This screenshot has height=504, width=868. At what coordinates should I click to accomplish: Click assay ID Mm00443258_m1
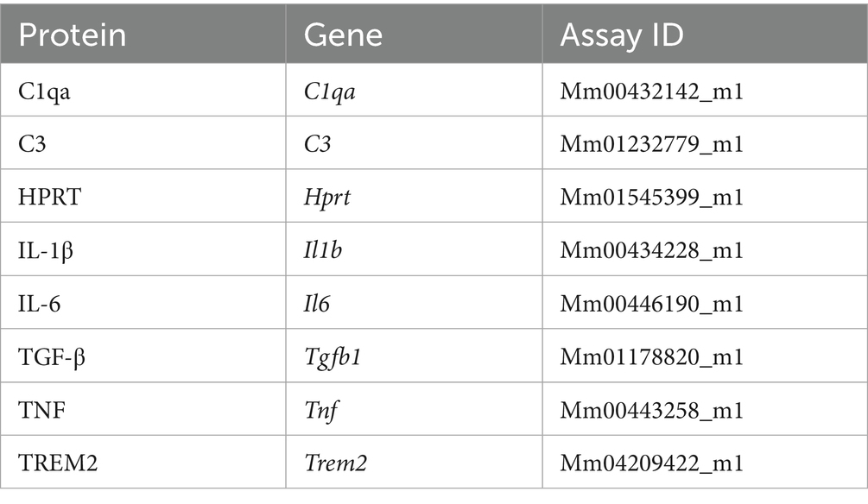coord(651,410)
